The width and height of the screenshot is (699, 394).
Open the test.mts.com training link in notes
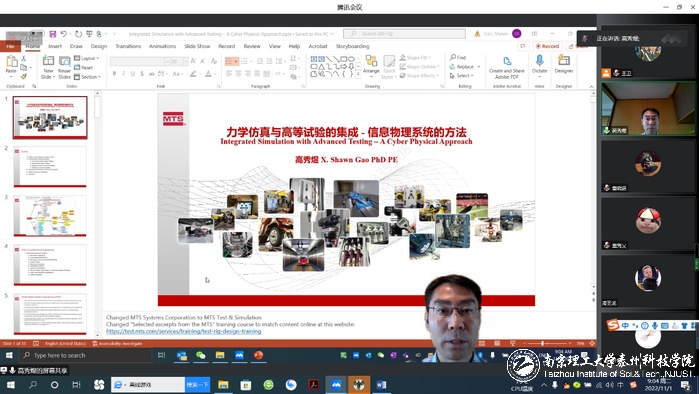tap(184, 331)
